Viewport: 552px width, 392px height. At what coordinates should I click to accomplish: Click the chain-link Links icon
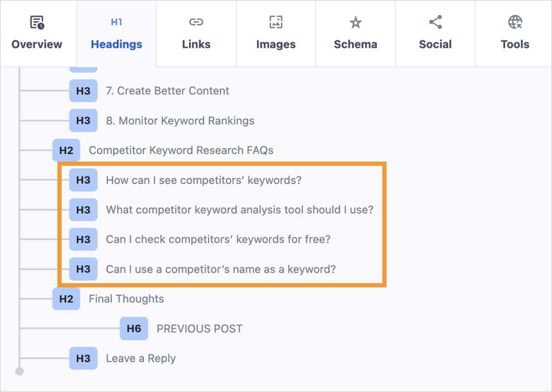pyautogui.click(x=196, y=22)
